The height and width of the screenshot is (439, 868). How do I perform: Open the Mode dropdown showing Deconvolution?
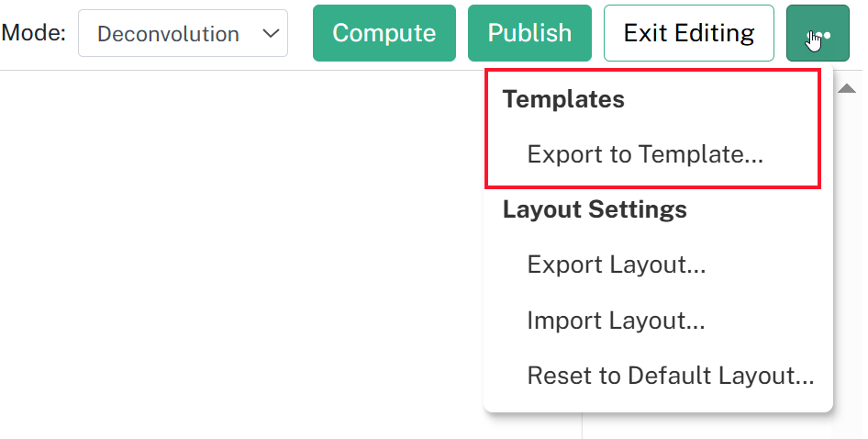tap(183, 33)
